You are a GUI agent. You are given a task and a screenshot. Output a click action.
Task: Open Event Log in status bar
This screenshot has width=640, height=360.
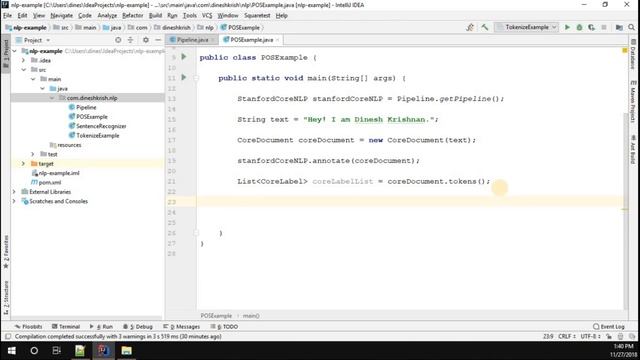point(609,327)
